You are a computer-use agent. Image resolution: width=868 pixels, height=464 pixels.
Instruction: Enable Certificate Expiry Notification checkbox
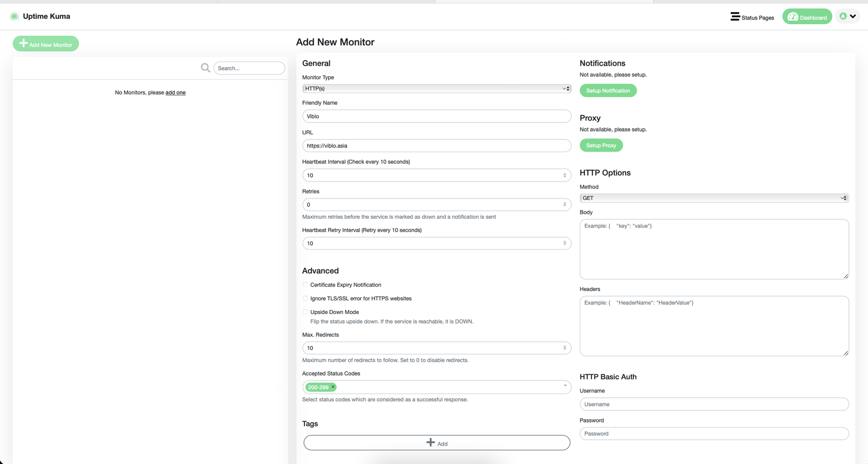[305, 285]
